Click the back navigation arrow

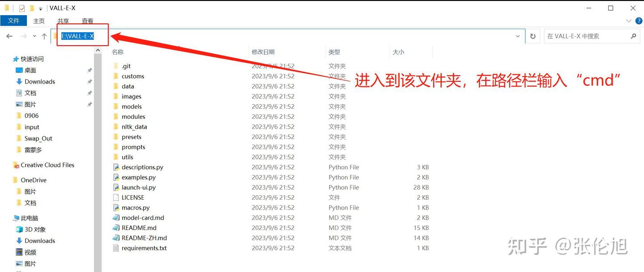point(9,36)
